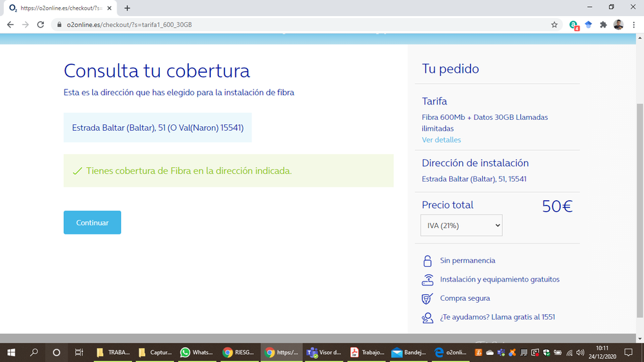Click the Sin permanencia padlock icon
The image size is (644, 362).
click(427, 261)
